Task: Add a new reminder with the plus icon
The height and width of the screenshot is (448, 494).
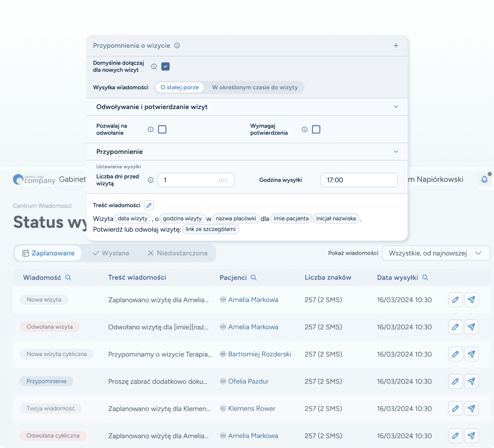Action: 396,46
